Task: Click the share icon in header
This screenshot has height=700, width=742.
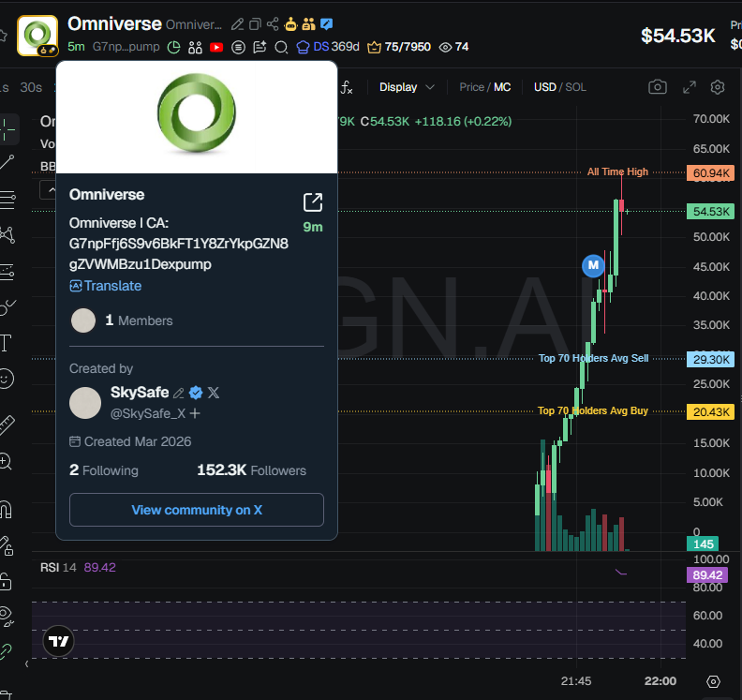Action: tap(273, 24)
